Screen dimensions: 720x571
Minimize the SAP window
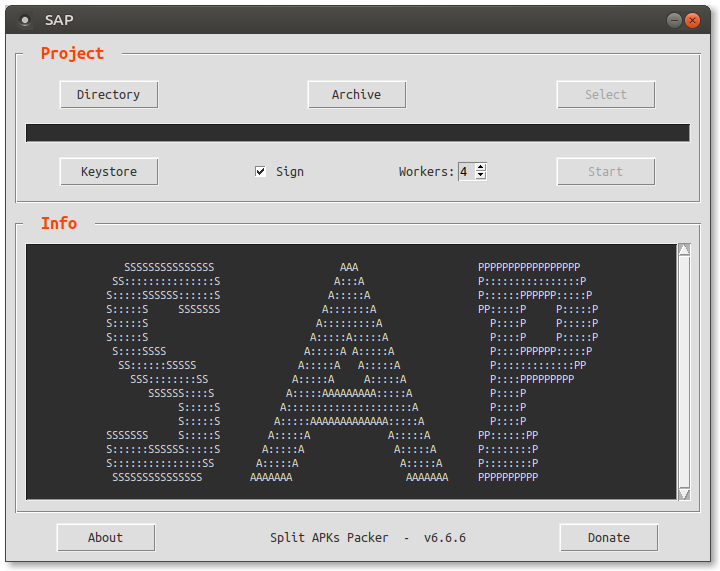click(x=674, y=20)
